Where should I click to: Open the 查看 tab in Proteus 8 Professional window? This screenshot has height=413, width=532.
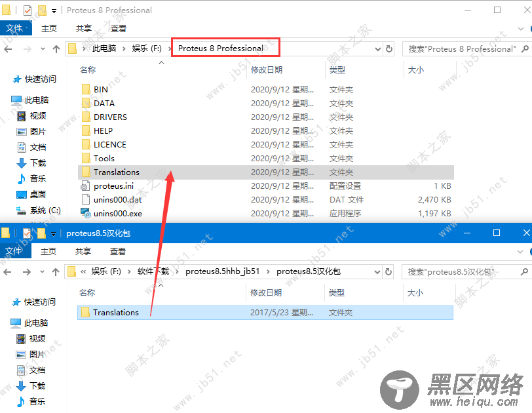coord(119,28)
